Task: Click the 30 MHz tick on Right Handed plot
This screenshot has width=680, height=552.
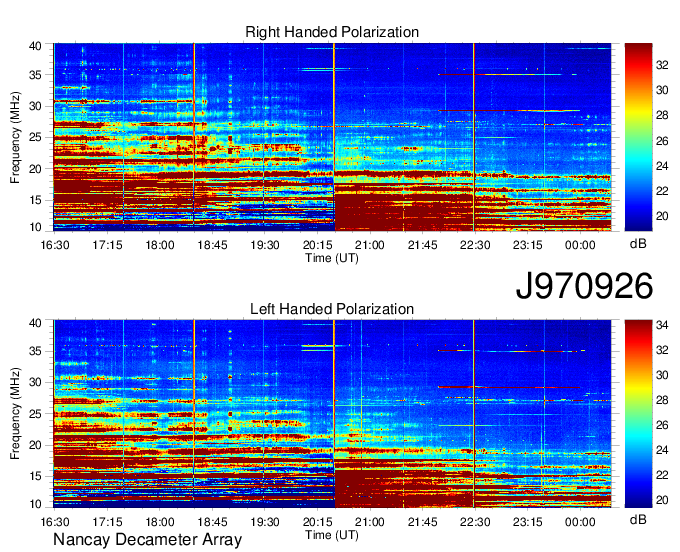Action: (36, 106)
